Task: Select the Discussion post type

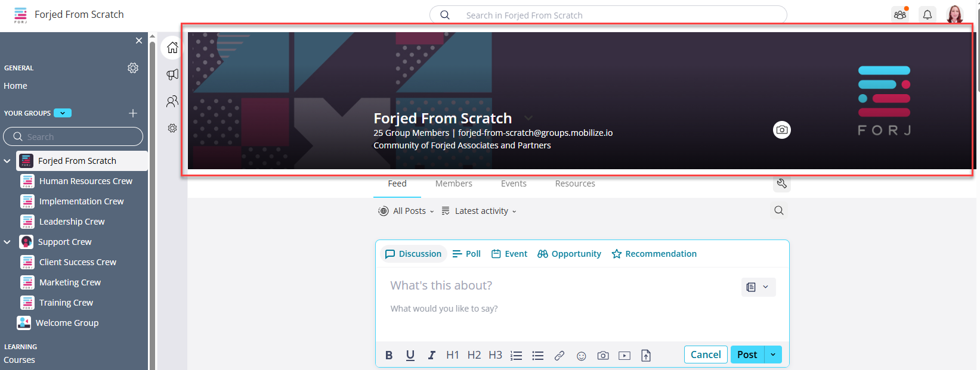Action: tap(413, 254)
